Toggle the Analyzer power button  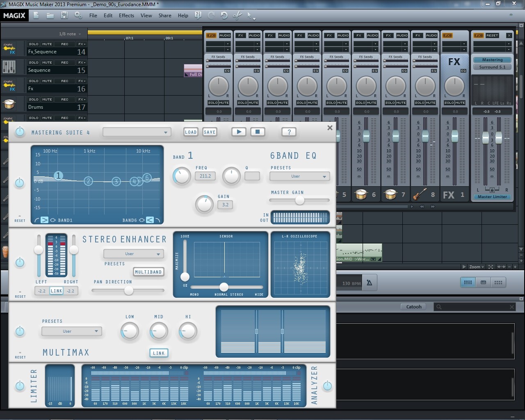pyautogui.click(x=327, y=386)
